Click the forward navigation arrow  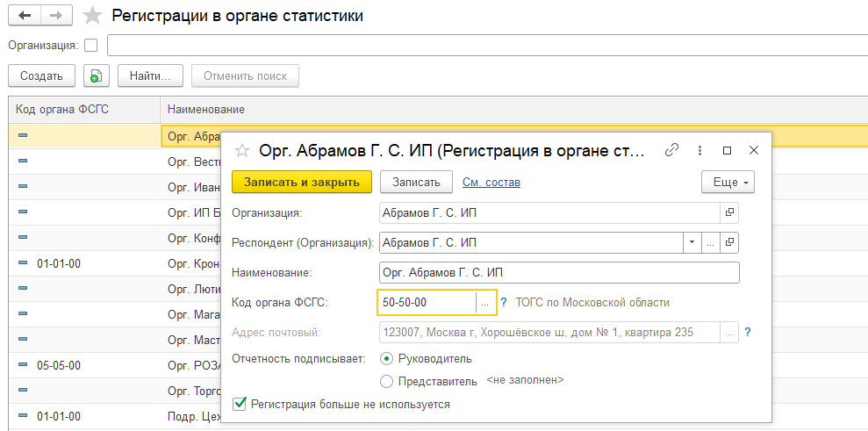pos(55,16)
